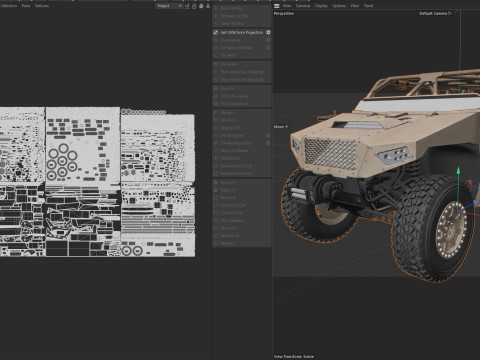
Task: Click the Paste UV command
Action: tap(242, 190)
